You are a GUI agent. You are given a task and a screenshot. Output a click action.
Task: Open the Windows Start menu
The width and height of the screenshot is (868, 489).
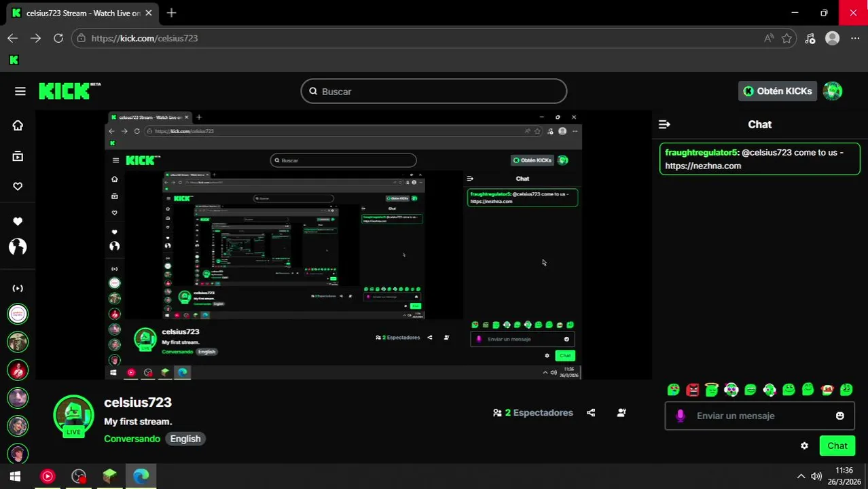tap(15, 477)
